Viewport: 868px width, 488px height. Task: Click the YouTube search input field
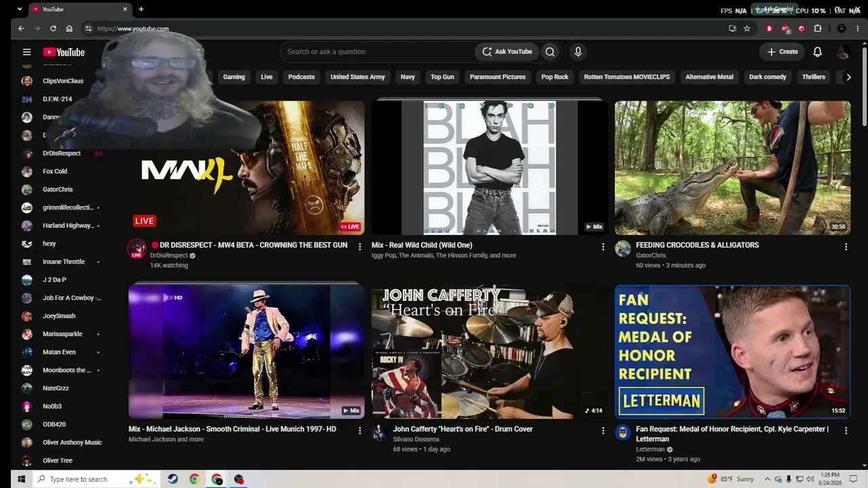(x=377, y=52)
